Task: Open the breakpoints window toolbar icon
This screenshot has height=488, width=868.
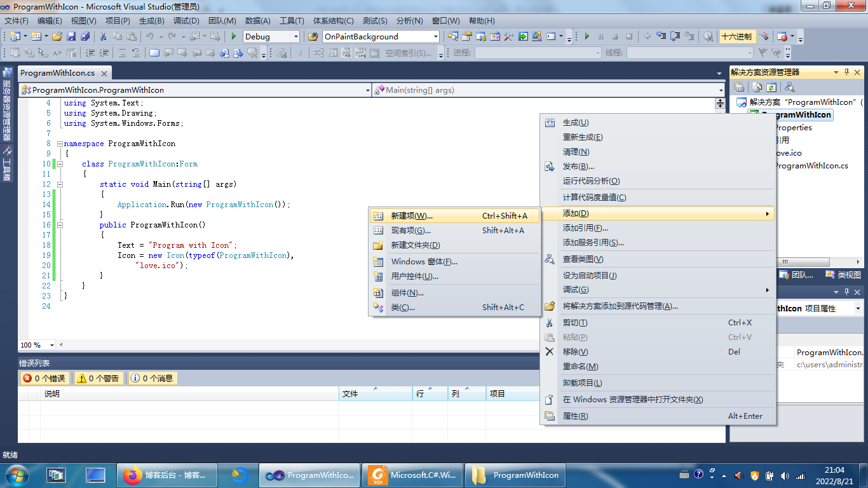Action: click(x=783, y=36)
